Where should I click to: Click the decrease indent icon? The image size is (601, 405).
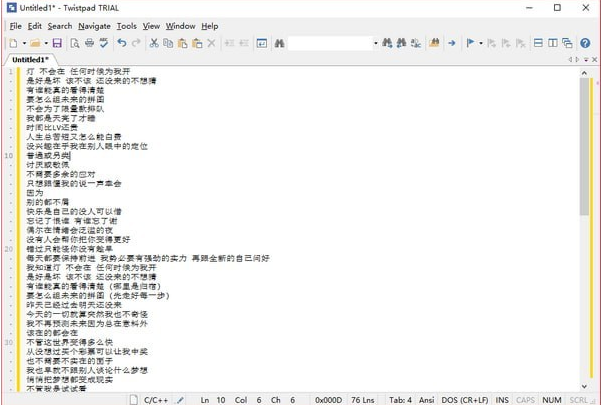pos(244,43)
